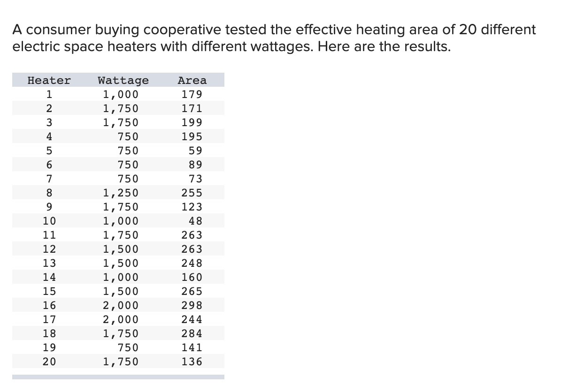Select area value 255 in table
The image size is (576, 392).
192,193
